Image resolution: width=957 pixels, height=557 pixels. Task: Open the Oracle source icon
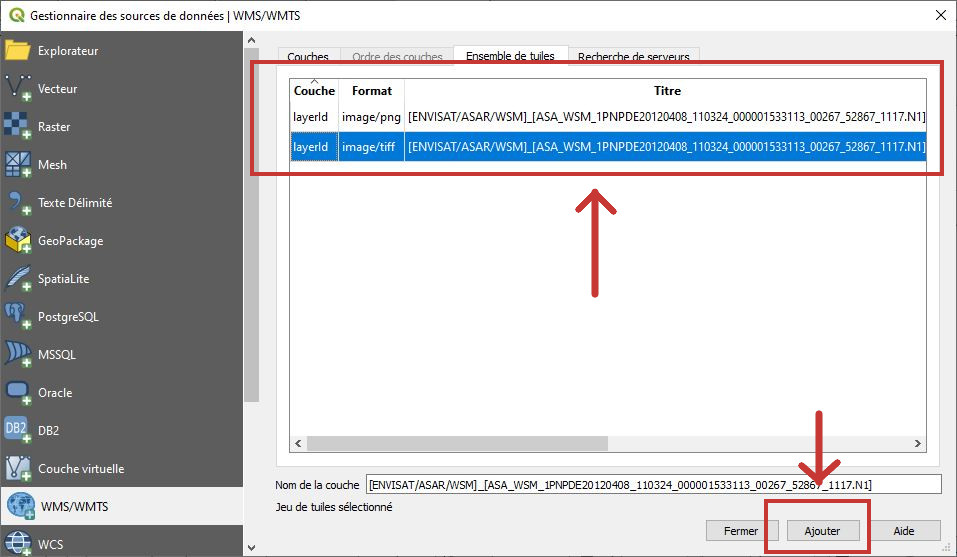(18, 392)
